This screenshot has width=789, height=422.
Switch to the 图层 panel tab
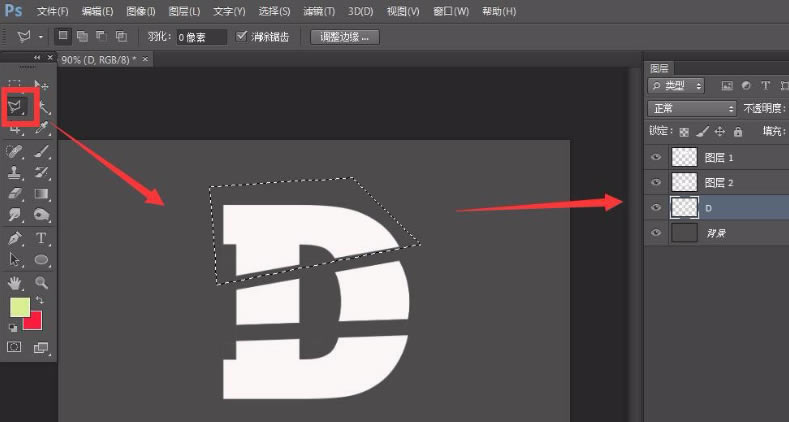click(x=659, y=68)
